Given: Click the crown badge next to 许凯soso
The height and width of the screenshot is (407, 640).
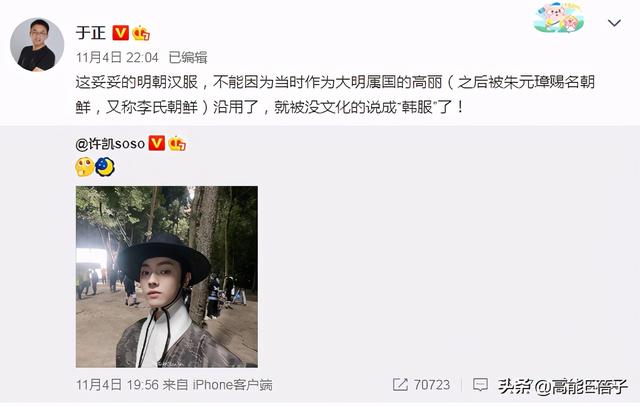Looking at the screenshot, I should pos(177,144).
